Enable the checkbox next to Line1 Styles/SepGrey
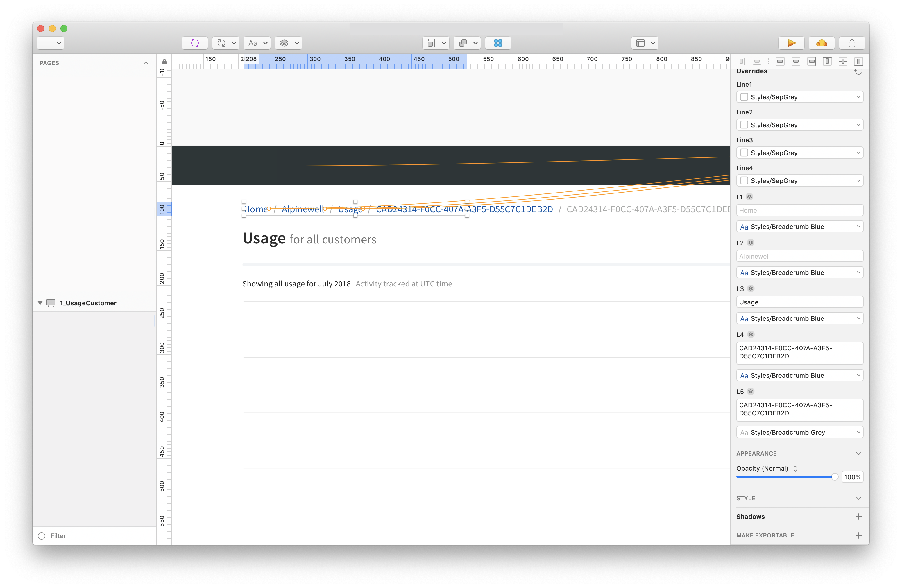This screenshot has width=902, height=588. (x=744, y=97)
